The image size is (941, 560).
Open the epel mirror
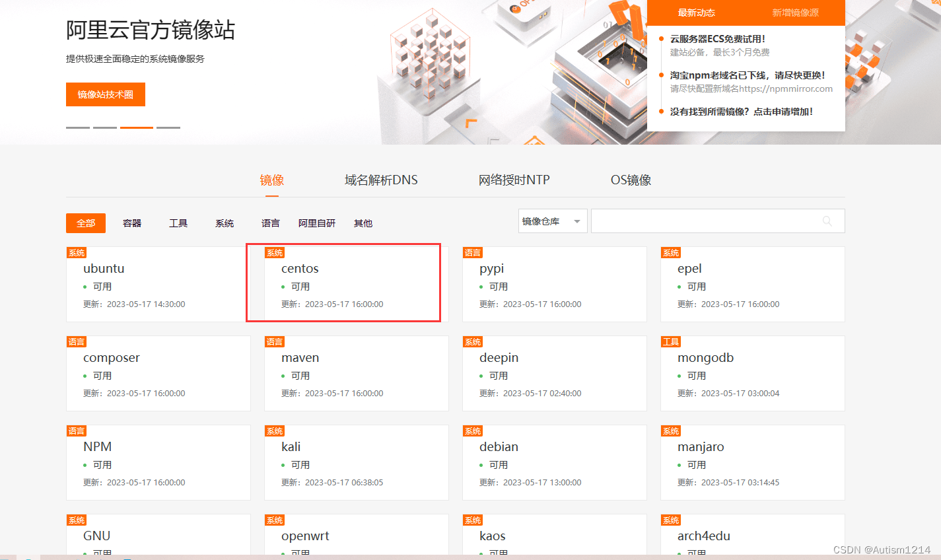click(x=689, y=269)
